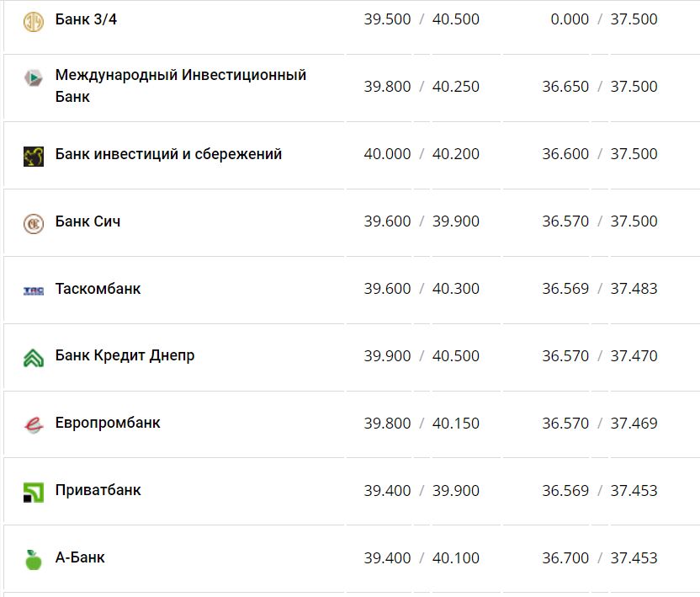This screenshot has width=700, height=597.
Task: Click the TAC Таскомбанк logo icon
Action: (34, 289)
